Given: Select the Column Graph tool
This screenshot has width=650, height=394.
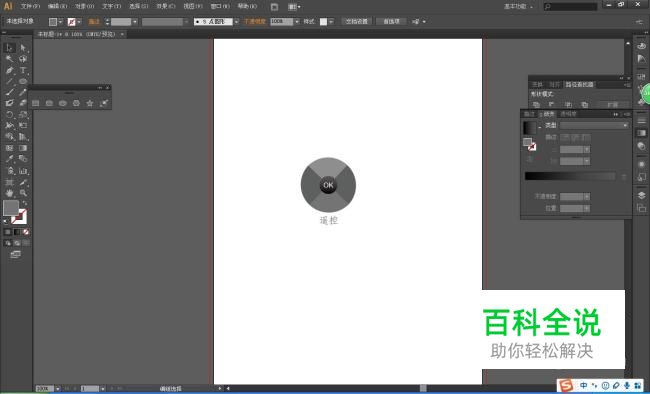Looking at the screenshot, I should (x=23, y=170).
